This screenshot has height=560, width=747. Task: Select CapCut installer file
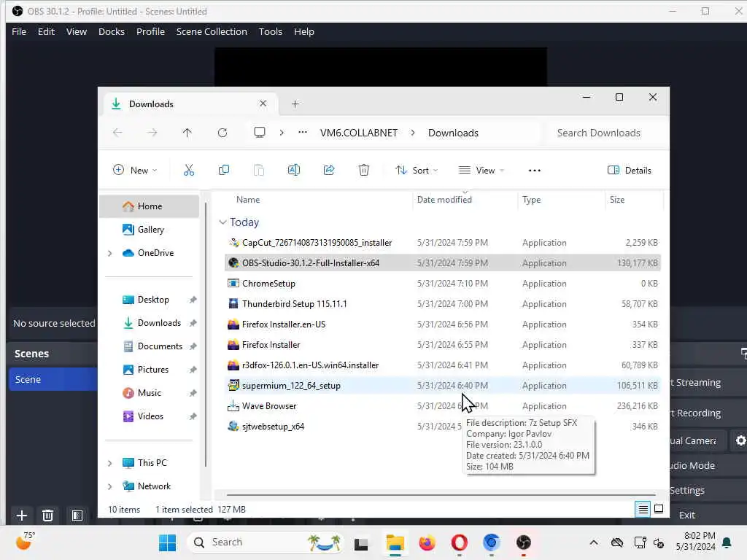pos(442,242)
